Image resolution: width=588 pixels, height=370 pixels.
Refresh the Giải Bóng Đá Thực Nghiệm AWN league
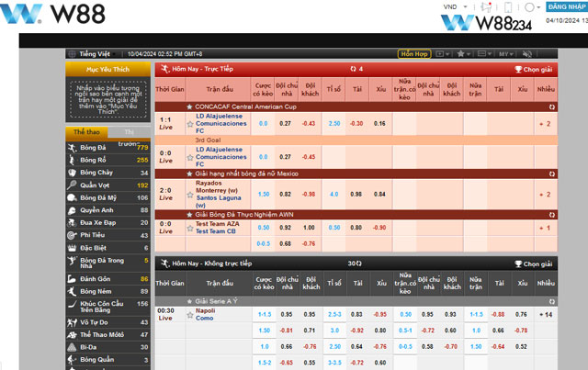[x=551, y=215]
